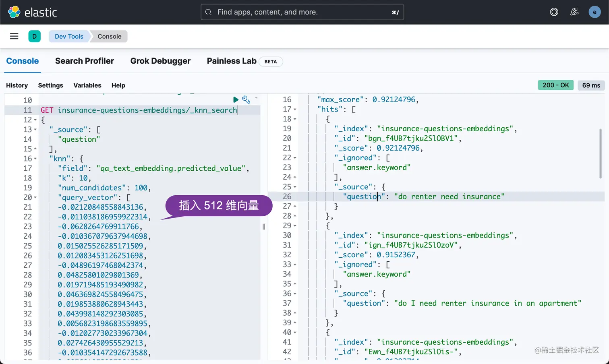
Task: Click the 69 ms response time badge
Action: (591, 85)
